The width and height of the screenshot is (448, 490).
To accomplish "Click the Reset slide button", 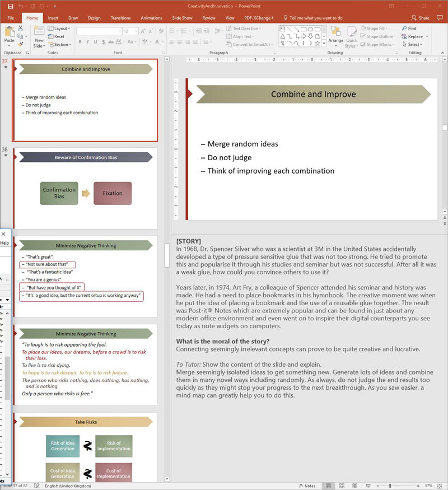I will tap(56, 36).
